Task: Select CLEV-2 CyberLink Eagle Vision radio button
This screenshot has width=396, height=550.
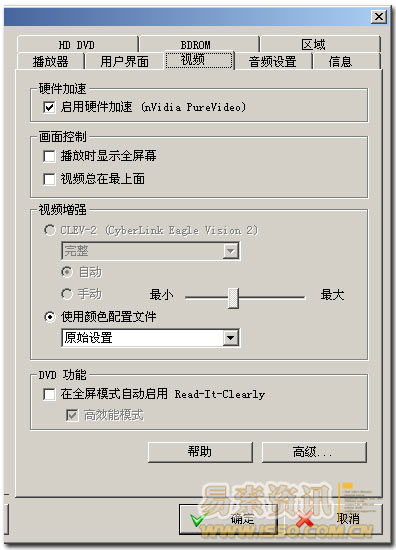Action: (49, 230)
